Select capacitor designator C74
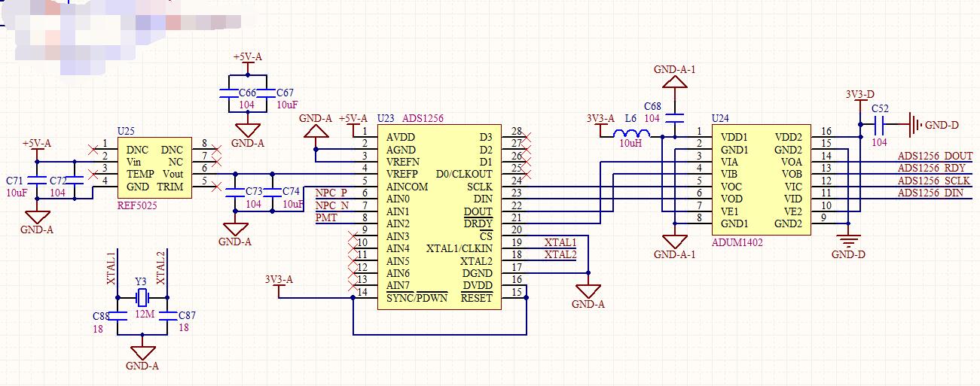This screenshot has width=980, height=386. [x=291, y=192]
